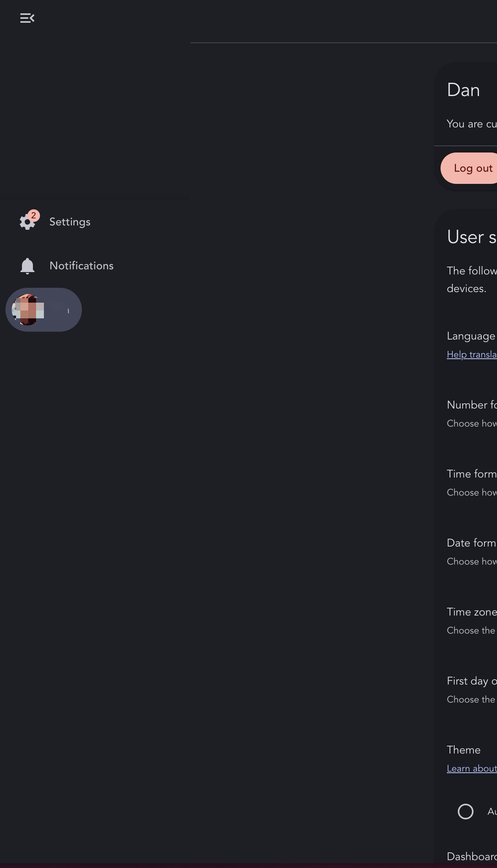Click the Date format setting label
497x868 pixels.
pyautogui.click(x=472, y=543)
